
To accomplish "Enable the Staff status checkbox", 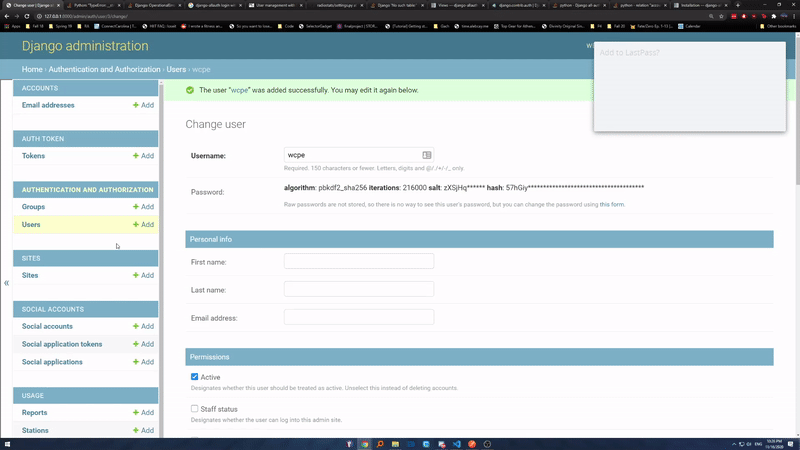I will click(194, 409).
